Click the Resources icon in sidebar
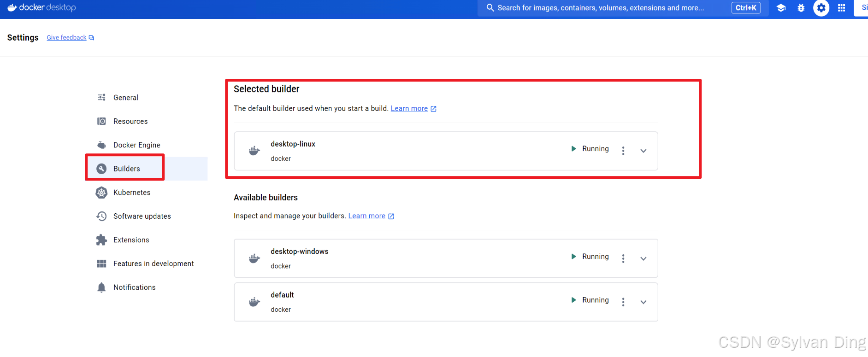 pyautogui.click(x=101, y=121)
